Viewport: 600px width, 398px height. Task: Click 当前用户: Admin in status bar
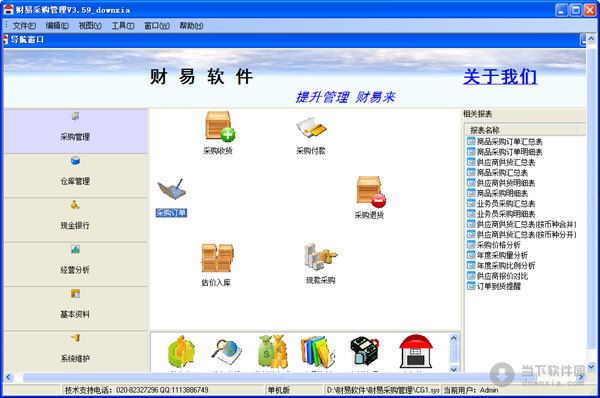(471, 390)
